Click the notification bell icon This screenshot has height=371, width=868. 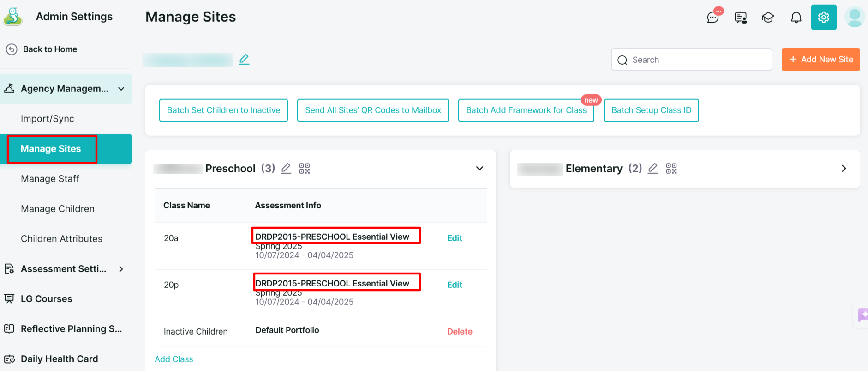(x=796, y=18)
